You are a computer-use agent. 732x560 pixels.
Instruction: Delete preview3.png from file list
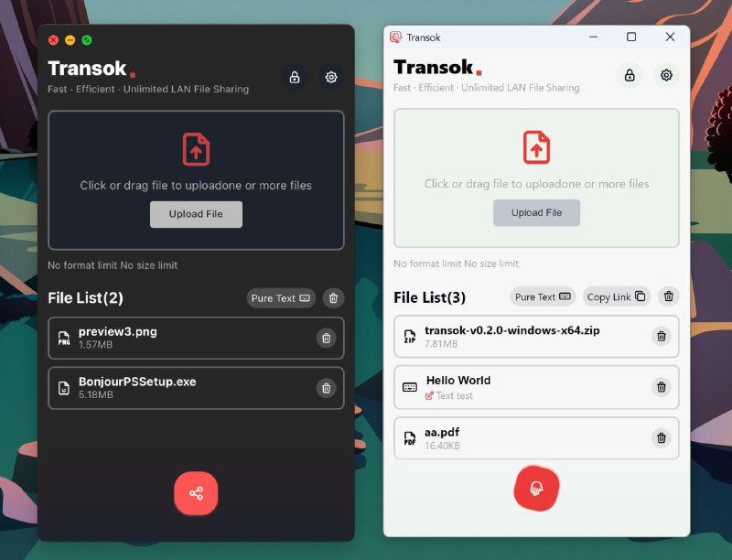(325, 339)
